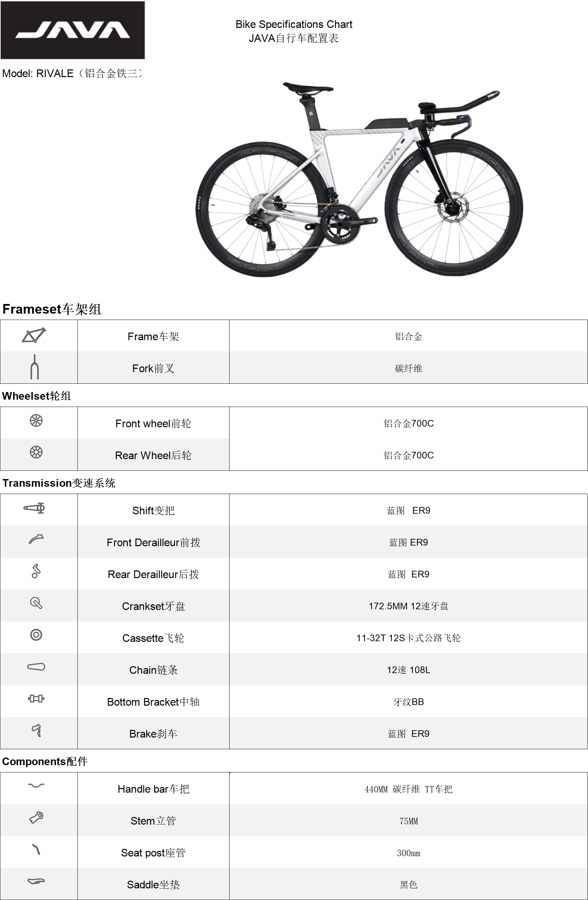Screen dimensions: 588x900
Task: Click the Cassette value 11-32T 12S cell
Action: point(408,638)
